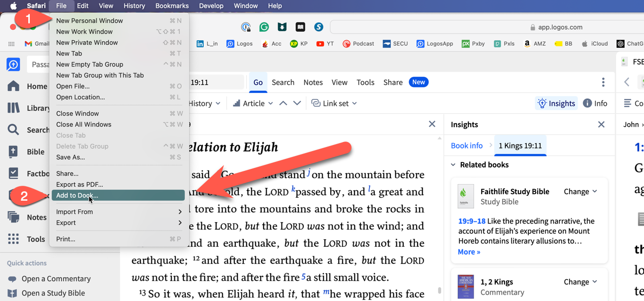Click the blue New button
The image size is (644, 301).
coord(419,82)
